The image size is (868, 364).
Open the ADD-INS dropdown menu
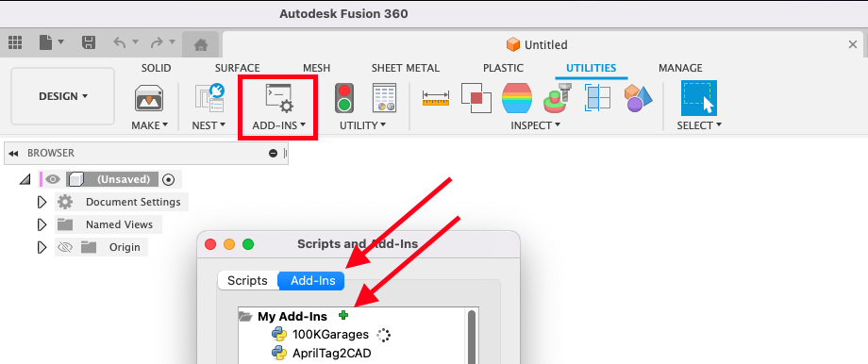pos(279,125)
